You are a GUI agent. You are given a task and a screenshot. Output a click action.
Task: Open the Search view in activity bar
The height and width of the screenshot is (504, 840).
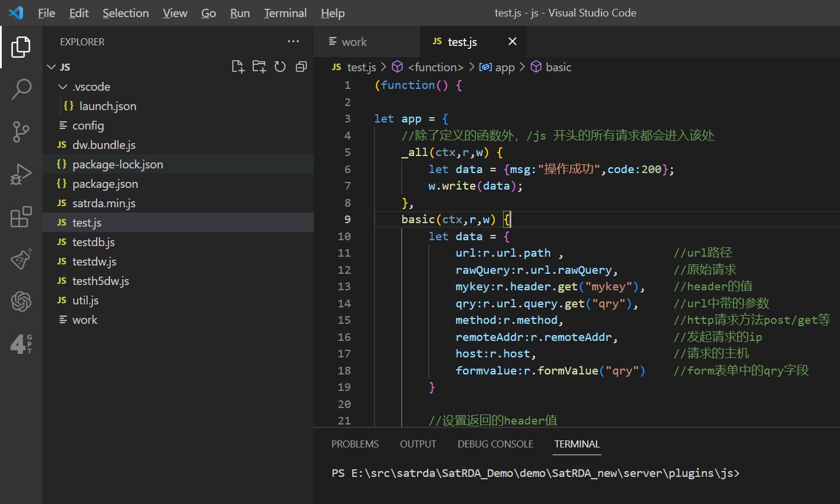pyautogui.click(x=21, y=89)
